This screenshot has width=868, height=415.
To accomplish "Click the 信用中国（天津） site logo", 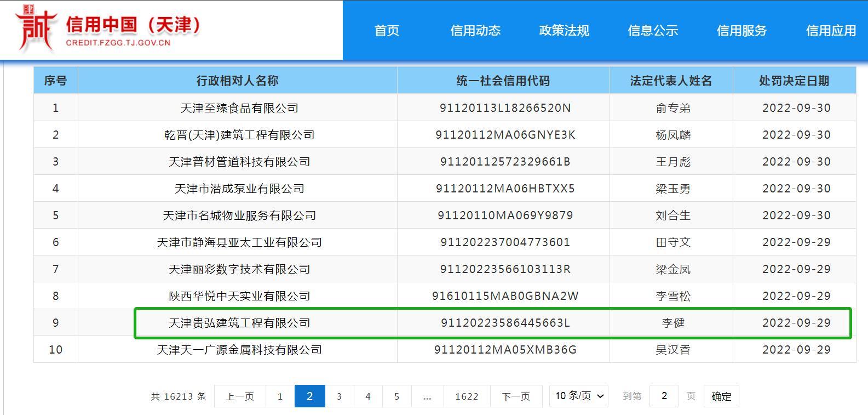I will pos(108,29).
